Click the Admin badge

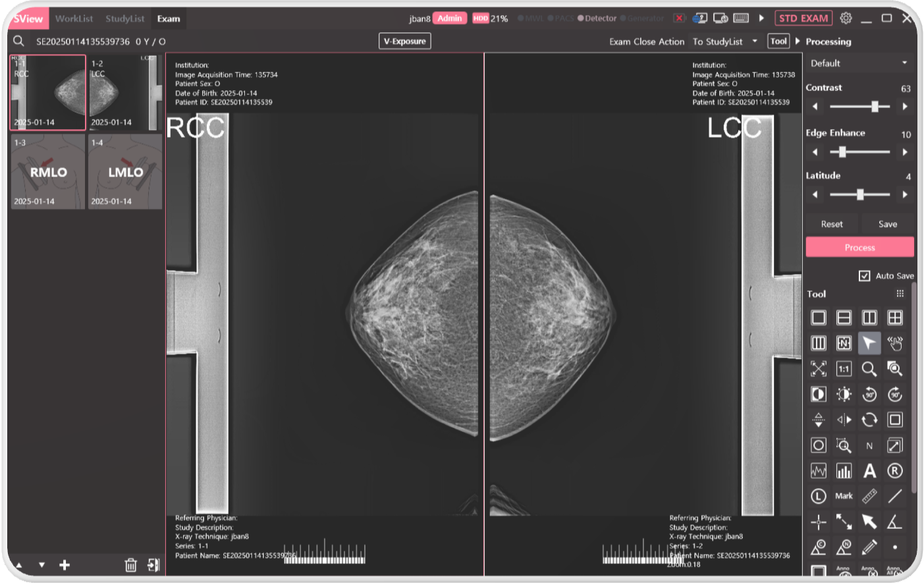(450, 18)
